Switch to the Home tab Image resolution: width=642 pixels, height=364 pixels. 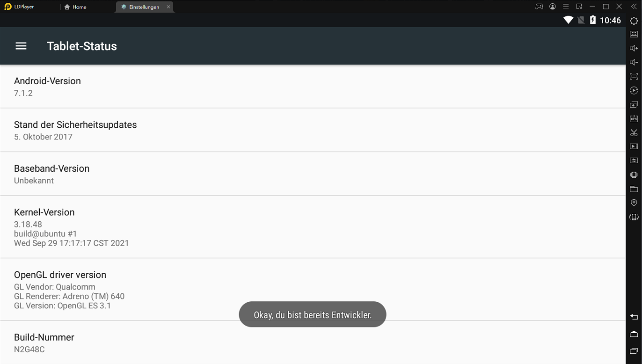coord(75,7)
